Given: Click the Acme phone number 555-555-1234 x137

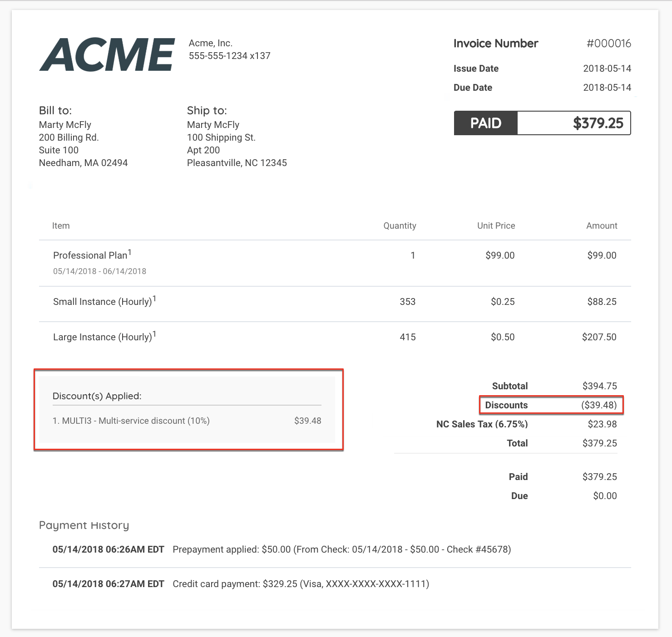Looking at the screenshot, I should coord(229,56).
